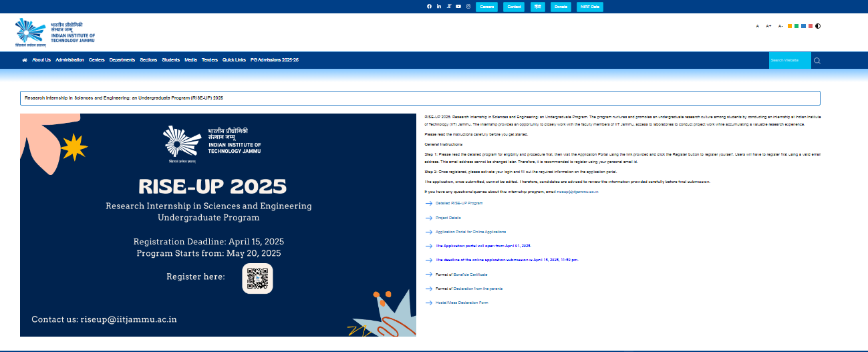Click the magnifier search icon

[x=817, y=61]
